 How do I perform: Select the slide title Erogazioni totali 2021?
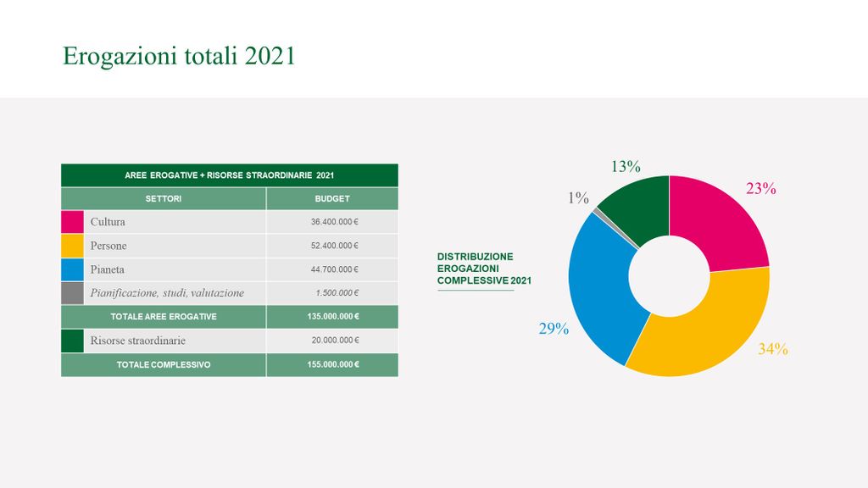179,56
